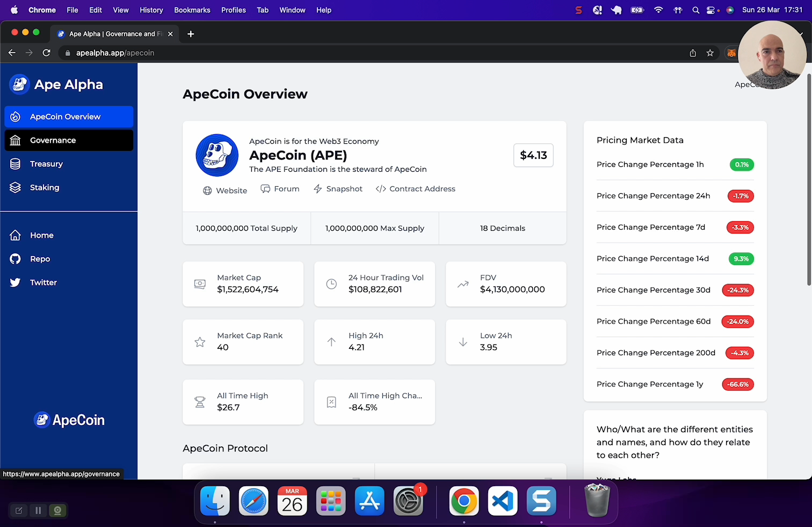Open the Chrome Bookmarks menu
This screenshot has height=527, width=812.
click(192, 10)
